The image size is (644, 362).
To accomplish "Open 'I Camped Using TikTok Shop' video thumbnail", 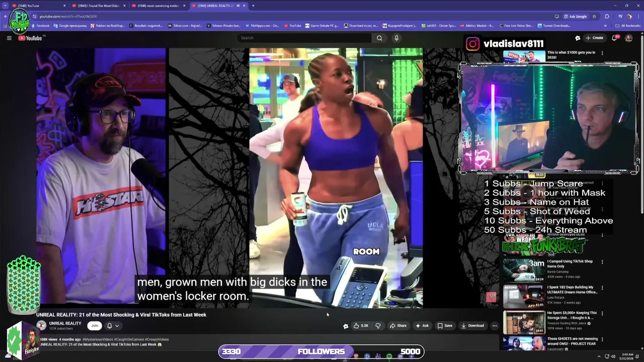I will click(x=524, y=270).
